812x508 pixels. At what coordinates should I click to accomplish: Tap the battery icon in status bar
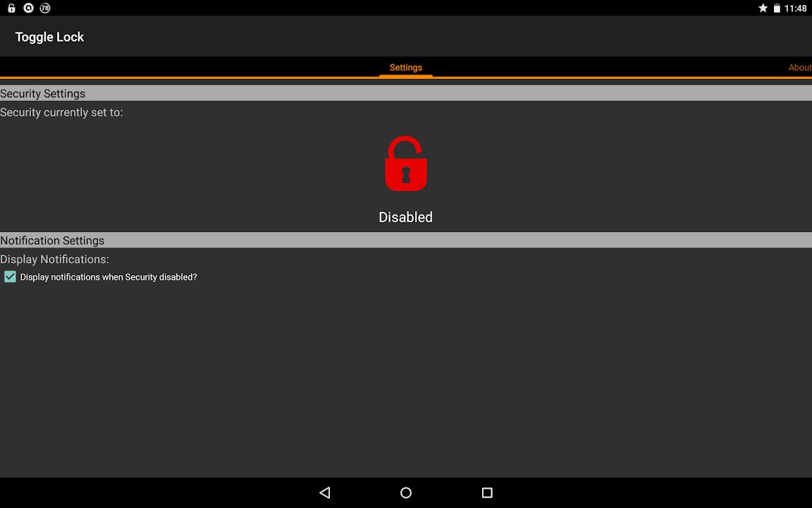point(777,8)
